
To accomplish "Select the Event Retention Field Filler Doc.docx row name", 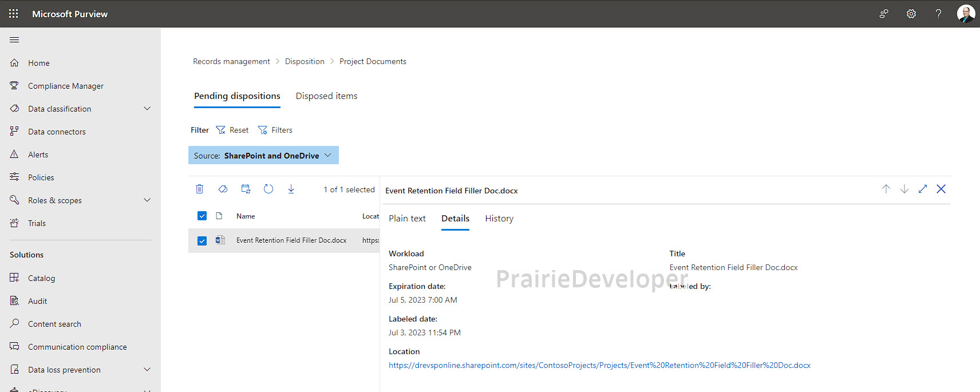I will point(291,240).
